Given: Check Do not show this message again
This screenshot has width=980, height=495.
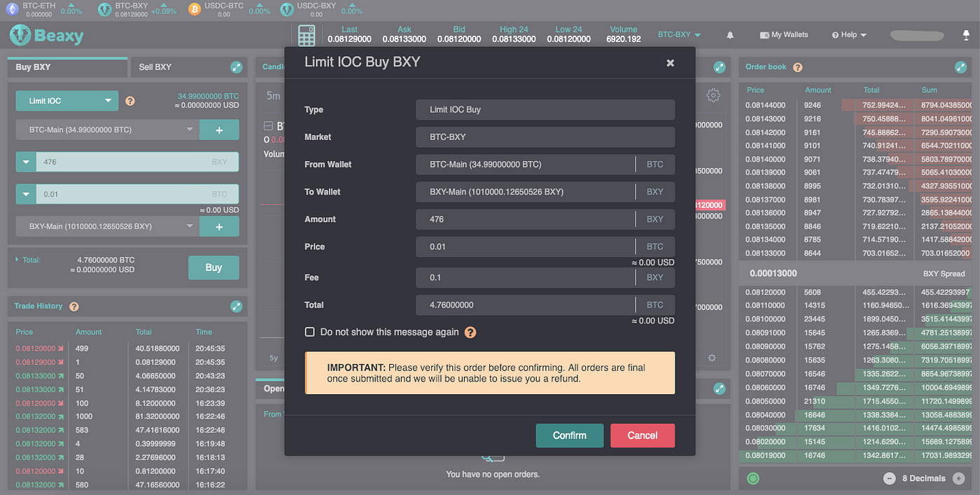Looking at the screenshot, I should 309,332.
